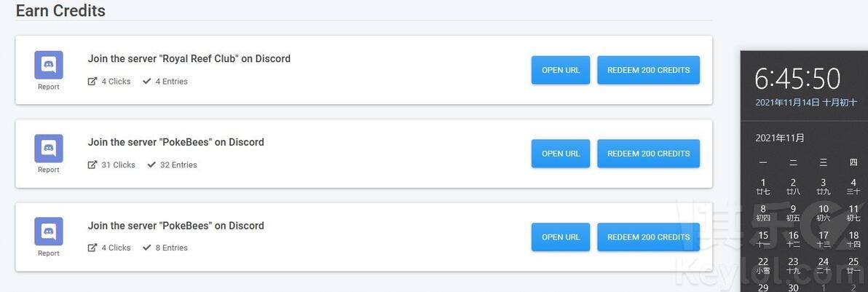The image size is (868, 292).
Task: Select November 15 in the calendar flyout
Action: click(763, 240)
